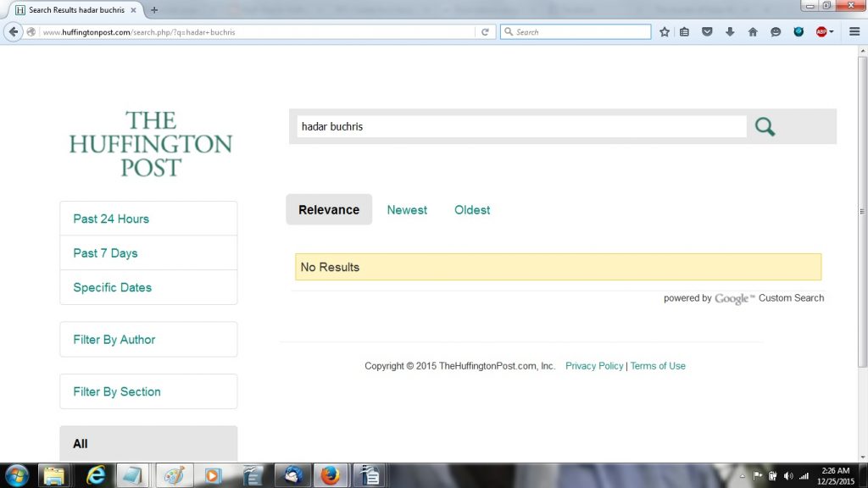Show bookmarks list icon in toolbar

pyautogui.click(x=684, y=32)
